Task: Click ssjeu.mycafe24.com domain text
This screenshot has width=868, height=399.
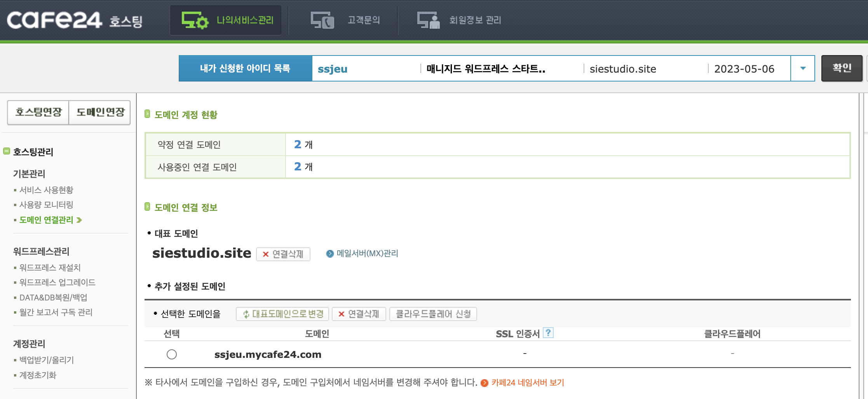Action: (268, 354)
